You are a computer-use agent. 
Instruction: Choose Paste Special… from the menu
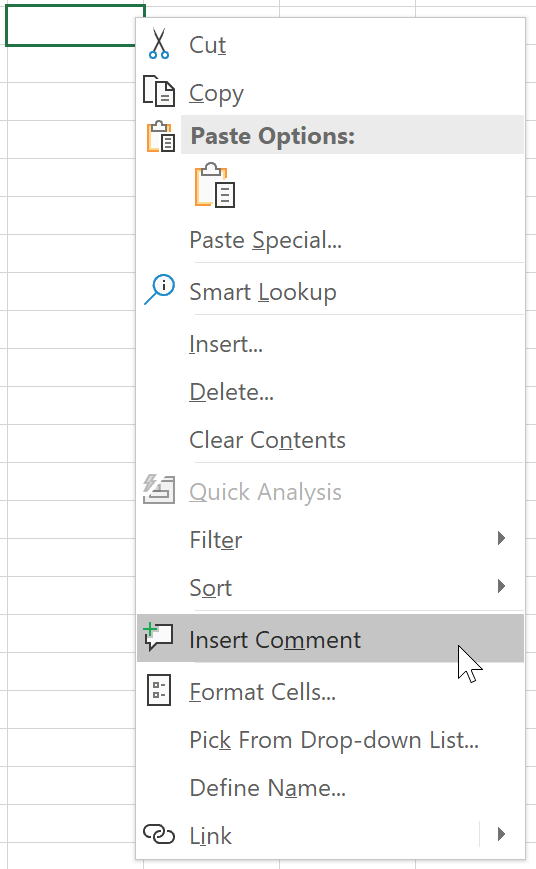coord(266,241)
